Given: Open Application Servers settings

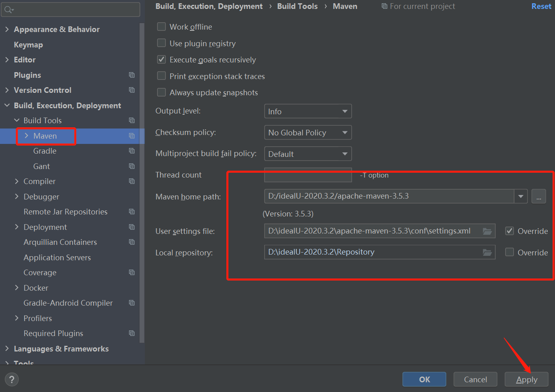Looking at the screenshot, I should (57, 257).
